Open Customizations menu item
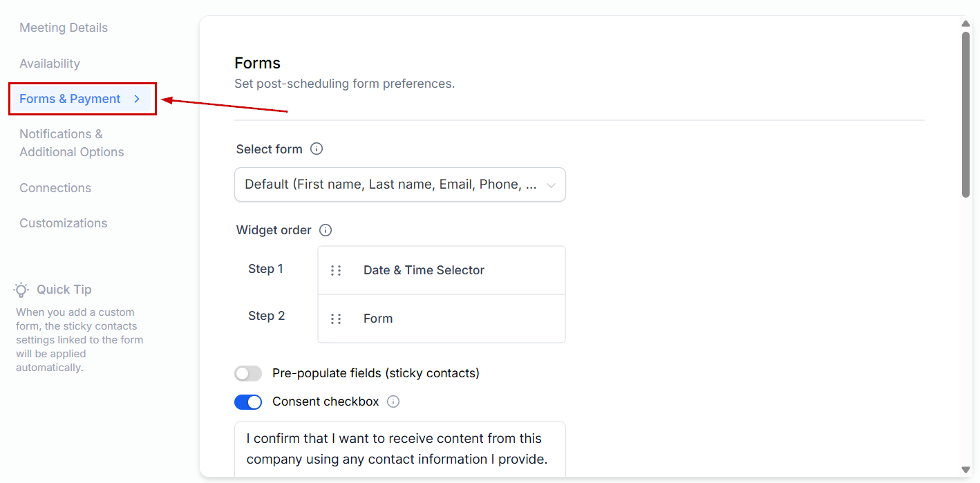980x483 pixels. [64, 223]
